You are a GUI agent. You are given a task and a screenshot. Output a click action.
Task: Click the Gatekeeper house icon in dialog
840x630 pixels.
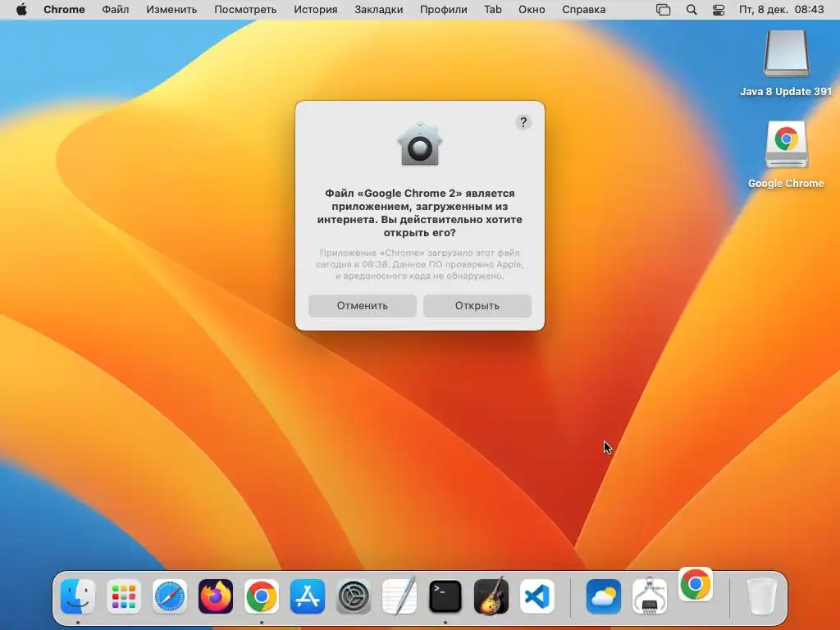(x=419, y=144)
